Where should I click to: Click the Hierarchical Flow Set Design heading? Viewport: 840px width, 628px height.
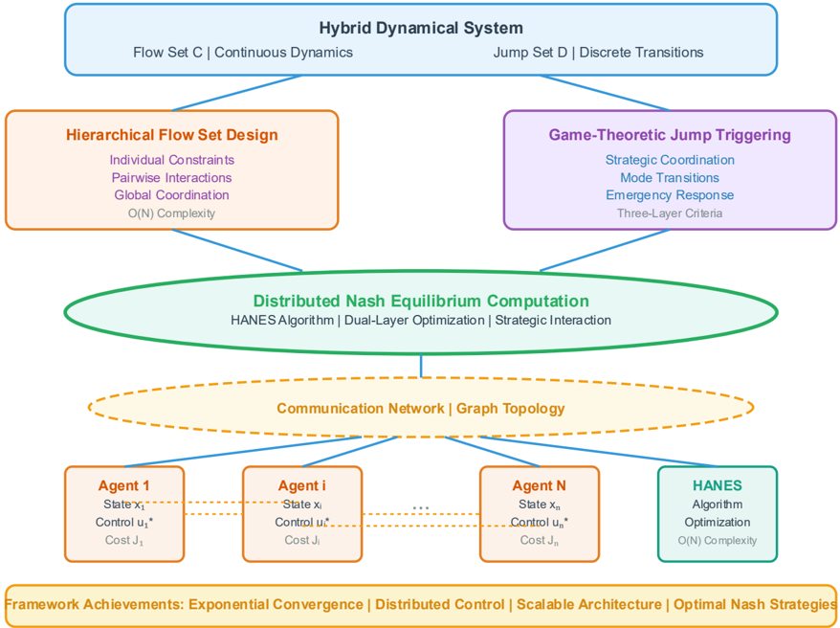172,135
